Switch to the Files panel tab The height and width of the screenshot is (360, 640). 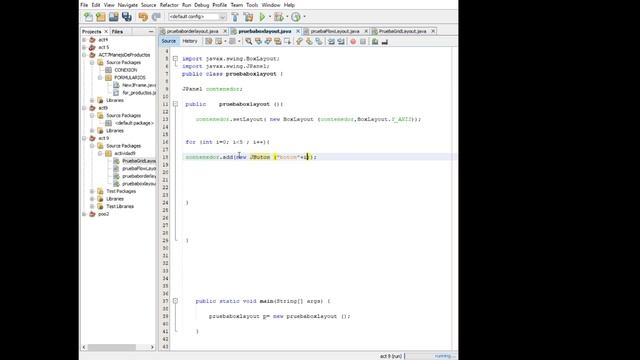click(117, 31)
